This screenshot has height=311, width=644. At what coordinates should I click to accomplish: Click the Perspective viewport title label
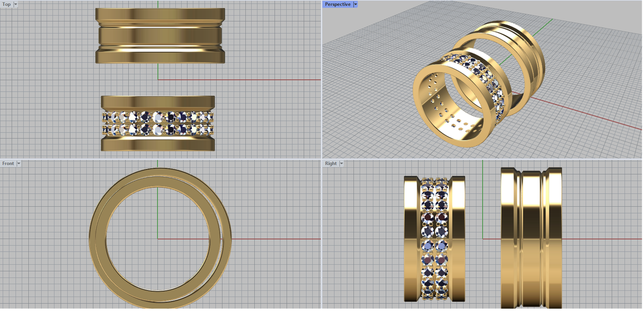click(x=338, y=4)
